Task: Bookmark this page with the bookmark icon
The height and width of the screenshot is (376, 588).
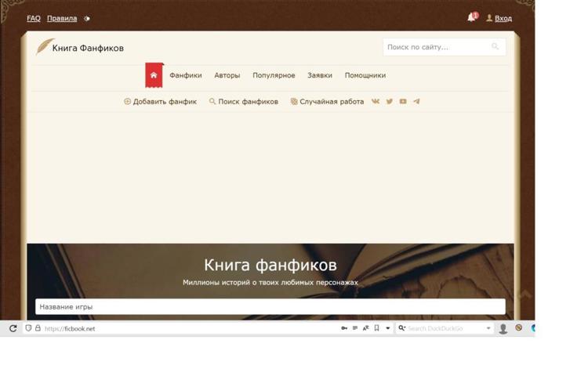Action: (x=377, y=328)
